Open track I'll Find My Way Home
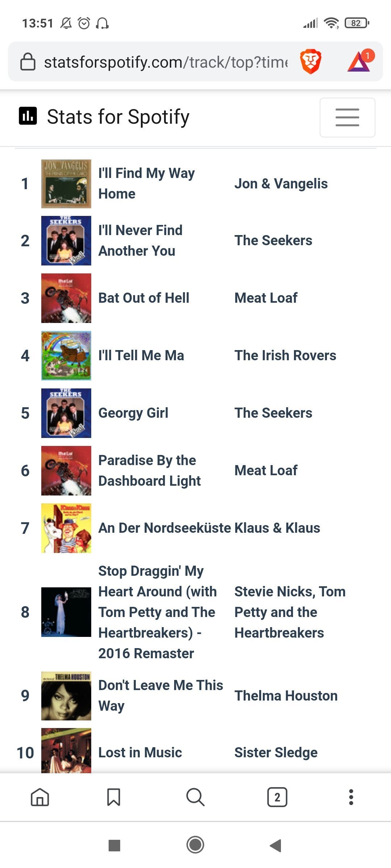This screenshot has height=868, width=391. point(147,183)
